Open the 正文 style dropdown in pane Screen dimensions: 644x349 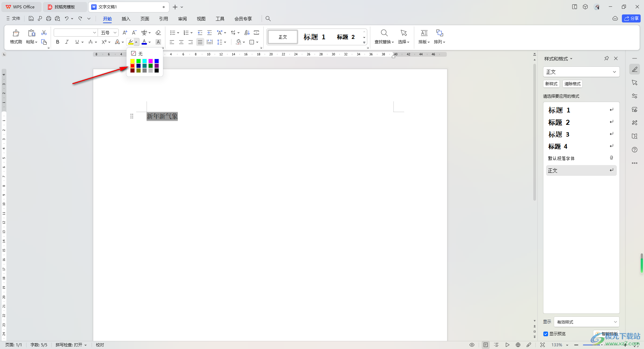tap(614, 72)
